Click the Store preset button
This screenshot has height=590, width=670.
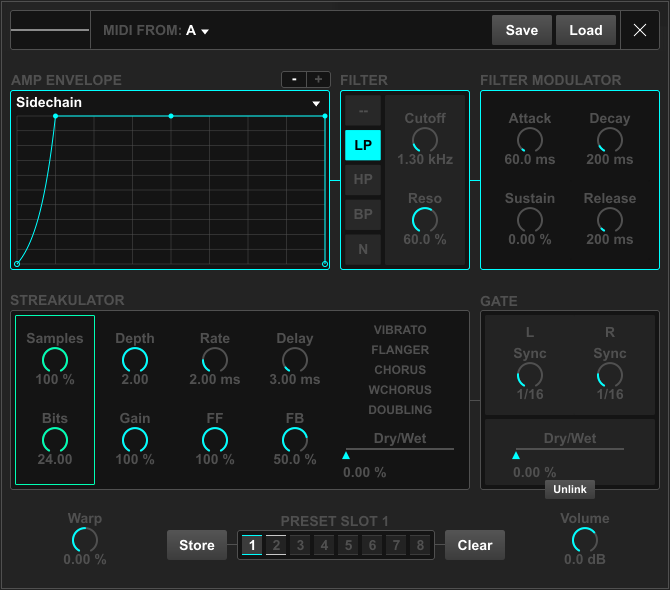tap(197, 545)
